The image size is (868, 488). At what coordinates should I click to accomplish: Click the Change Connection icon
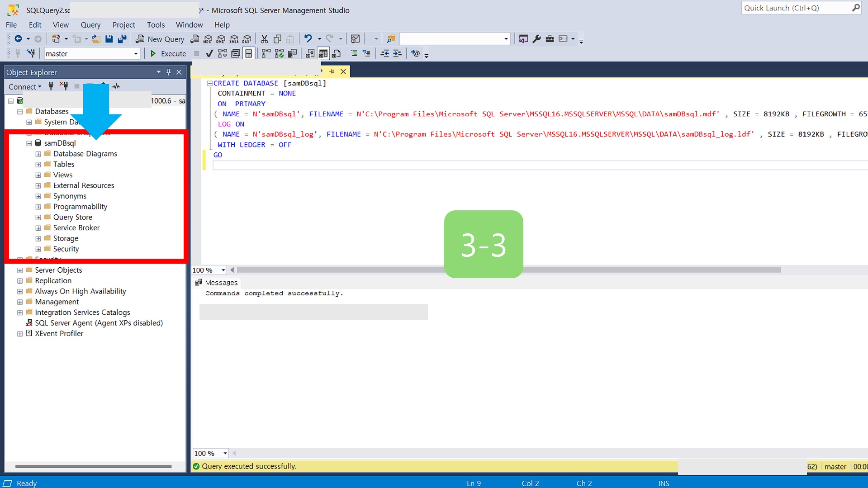(x=31, y=53)
